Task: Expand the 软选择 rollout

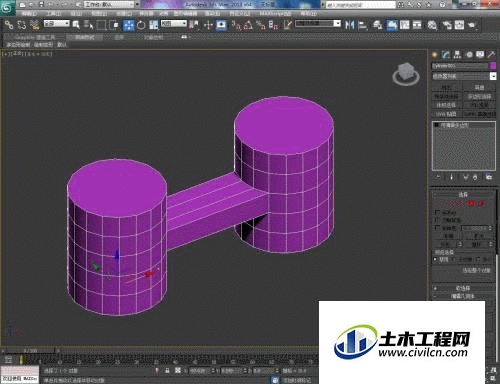Action: 463,288
